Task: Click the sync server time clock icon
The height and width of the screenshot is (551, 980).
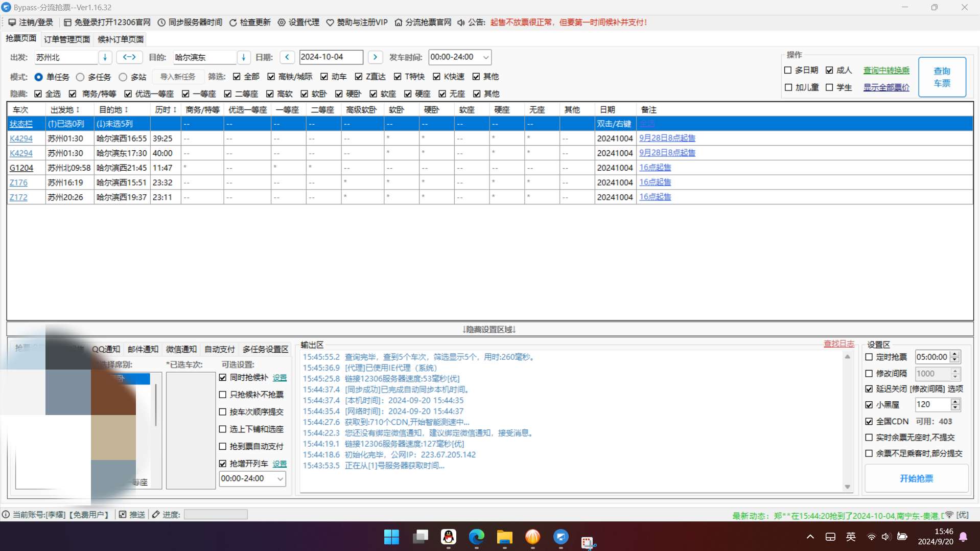Action: (161, 22)
